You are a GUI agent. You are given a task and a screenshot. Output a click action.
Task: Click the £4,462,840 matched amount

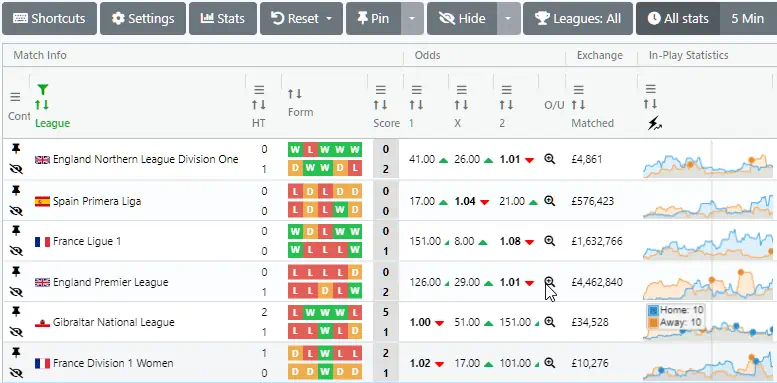pos(597,282)
